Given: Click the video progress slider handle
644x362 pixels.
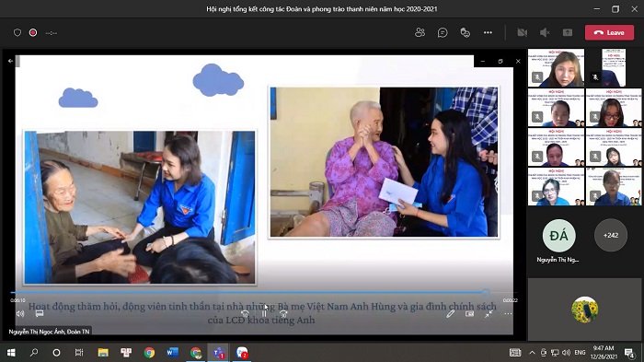Looking at the screenshot, I should click(x=486, y=293).
